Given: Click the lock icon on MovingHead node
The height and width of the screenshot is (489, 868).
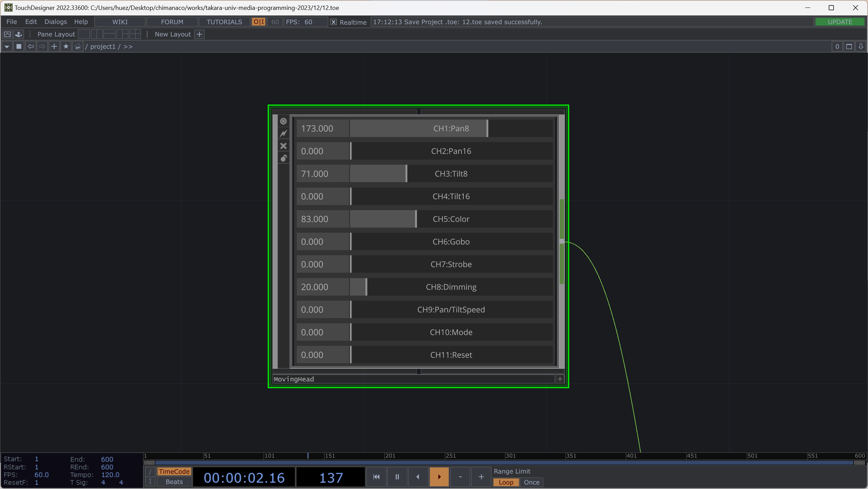Looking at the screenshot, I should (283, 158).
